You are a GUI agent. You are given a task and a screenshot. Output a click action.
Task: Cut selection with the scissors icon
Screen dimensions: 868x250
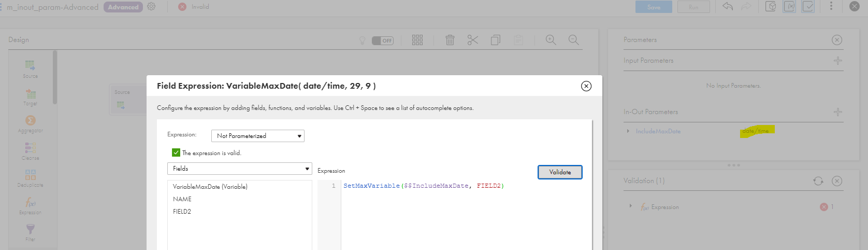tap(473, 40)
